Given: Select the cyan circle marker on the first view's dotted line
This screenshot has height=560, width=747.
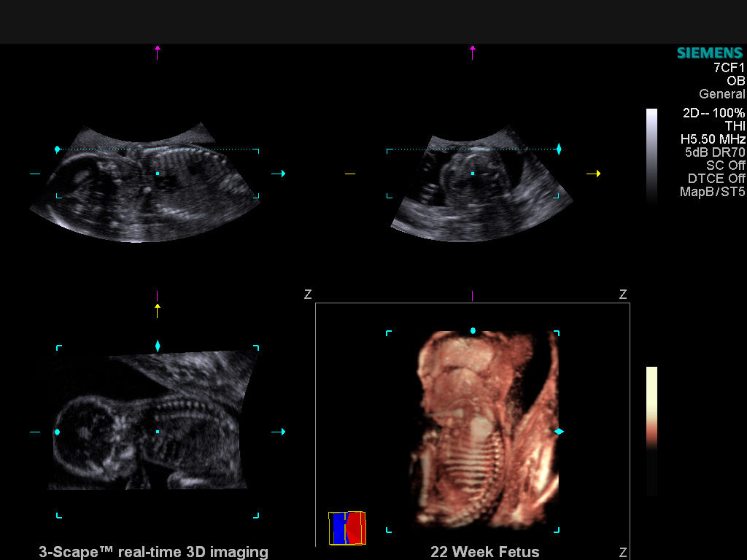Looking at the screenshot, I should tap(57, 149).
